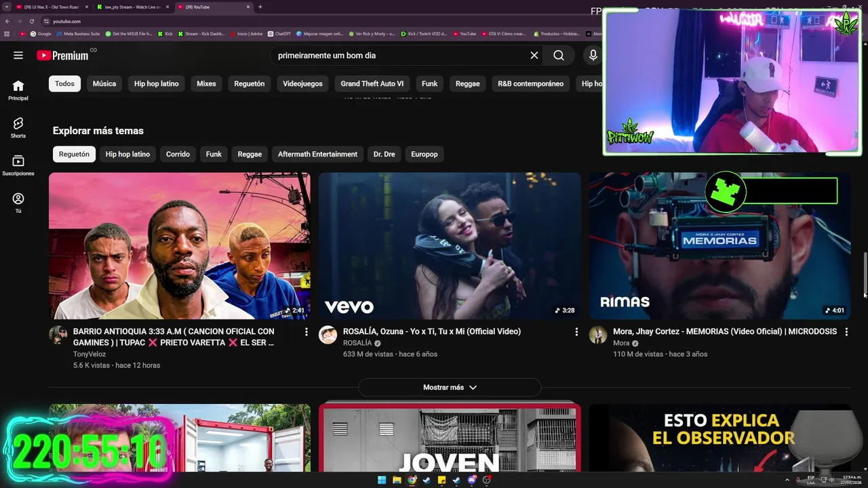Image resolution: width=868 pixels, height=488 pixels.
Task: Open the TonyVeloz channel name link
Action: 90,354
